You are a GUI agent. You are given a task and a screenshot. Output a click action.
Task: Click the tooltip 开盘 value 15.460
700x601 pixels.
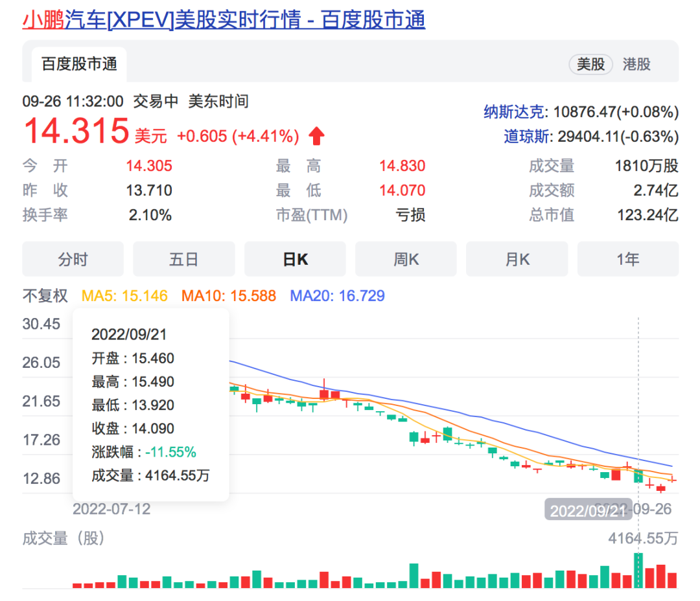point(153,358)
